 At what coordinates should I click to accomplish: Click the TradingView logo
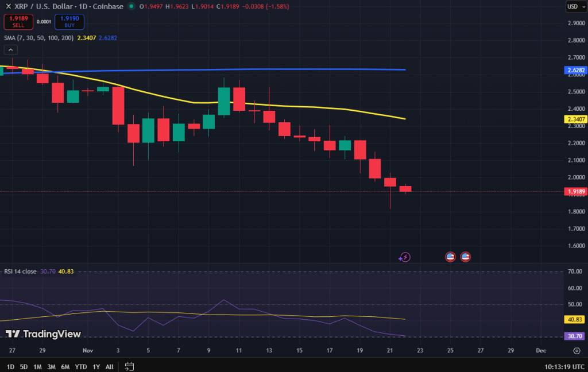coord(43,334)
